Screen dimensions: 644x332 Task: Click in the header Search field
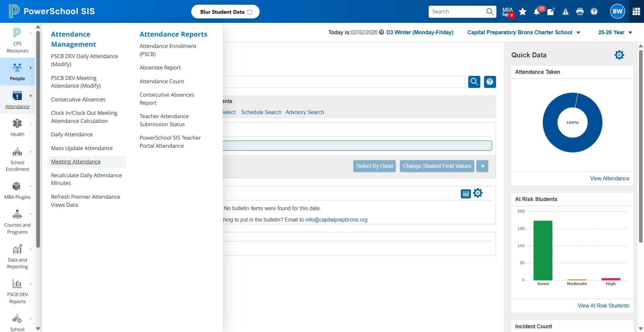(457, 12)
